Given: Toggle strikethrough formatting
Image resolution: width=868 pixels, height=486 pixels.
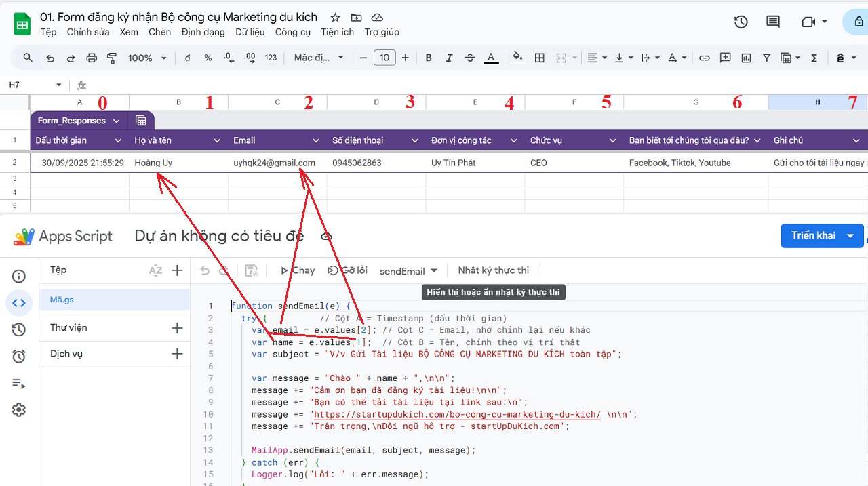Looking at the screenshot, I should point(469,58).
